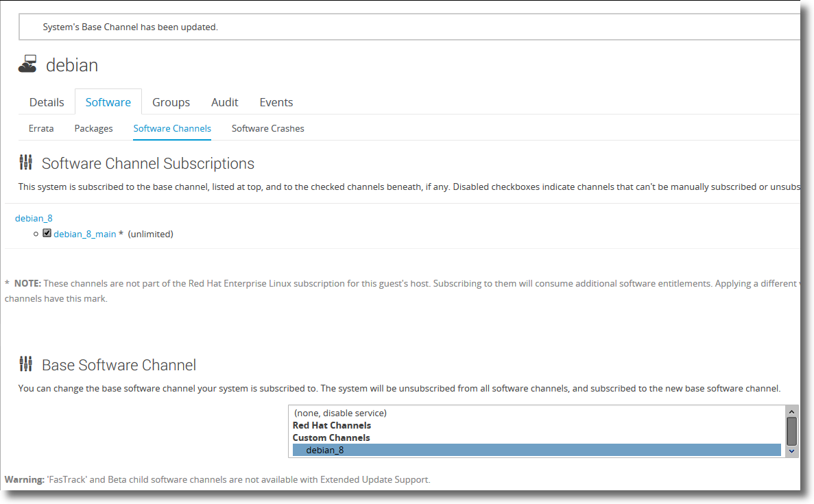This screenshot has height=504, width=814.
Task: Click the Base Software Channel heading icon
Action: tap(25, 364)
